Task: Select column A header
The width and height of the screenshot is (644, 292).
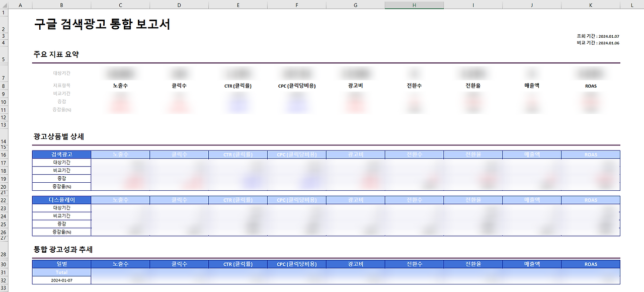Action: click(21, 5)
